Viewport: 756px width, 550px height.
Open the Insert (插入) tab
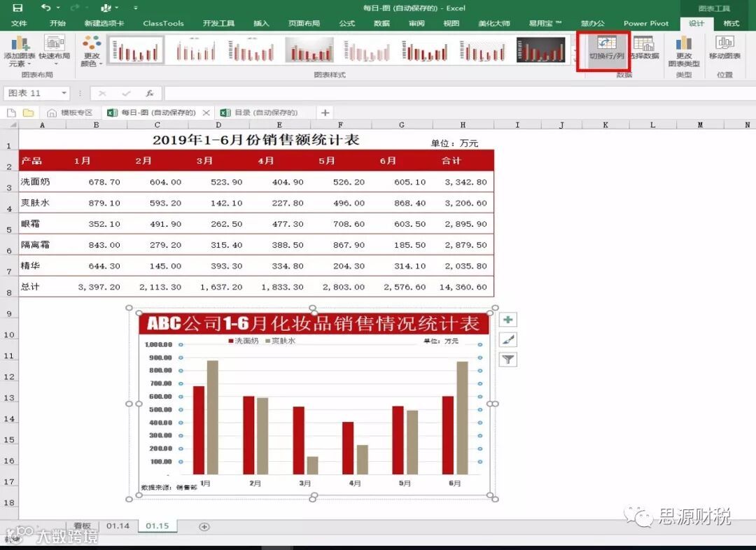click(x=261, y=23)
